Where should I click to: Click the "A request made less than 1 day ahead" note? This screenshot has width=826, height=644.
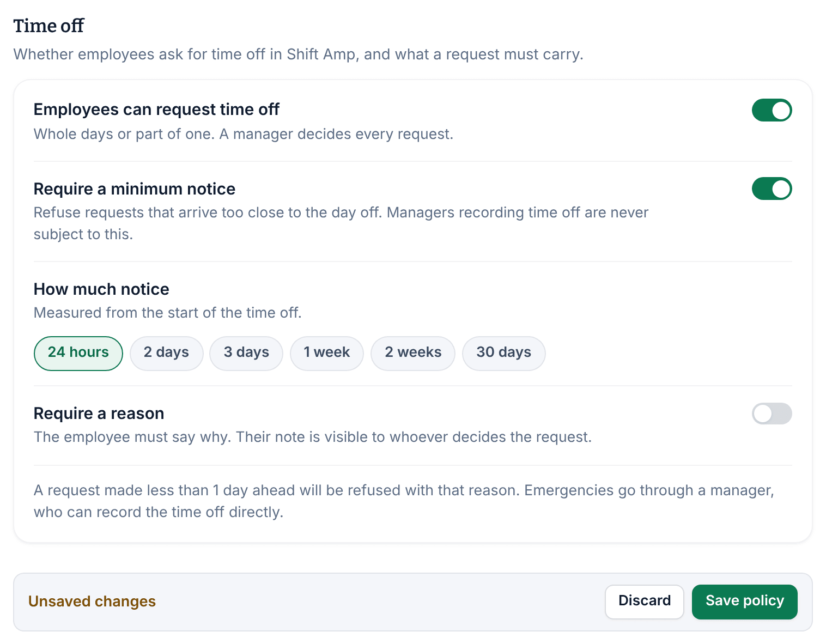pyautogui.click(x=404, y=501)
